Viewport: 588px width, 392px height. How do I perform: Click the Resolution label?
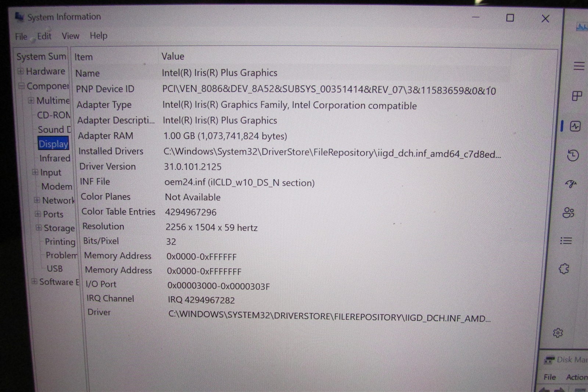103,226
